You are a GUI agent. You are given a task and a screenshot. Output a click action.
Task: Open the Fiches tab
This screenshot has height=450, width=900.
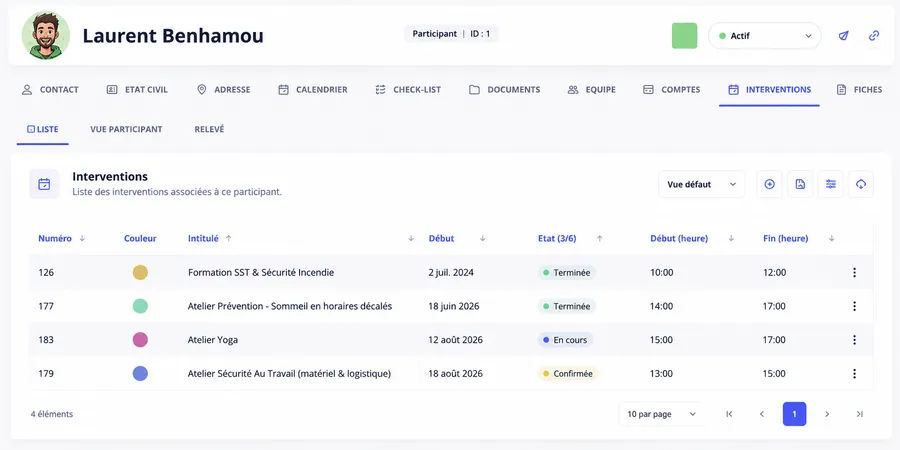click(859, 90)
